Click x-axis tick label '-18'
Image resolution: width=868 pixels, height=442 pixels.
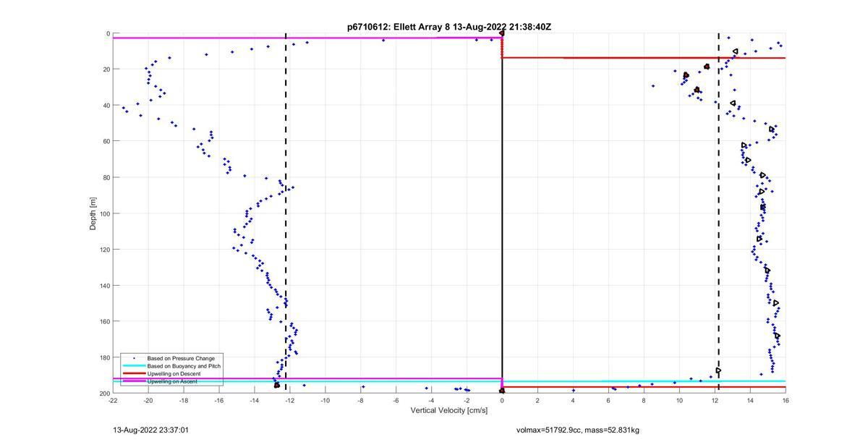184,400
